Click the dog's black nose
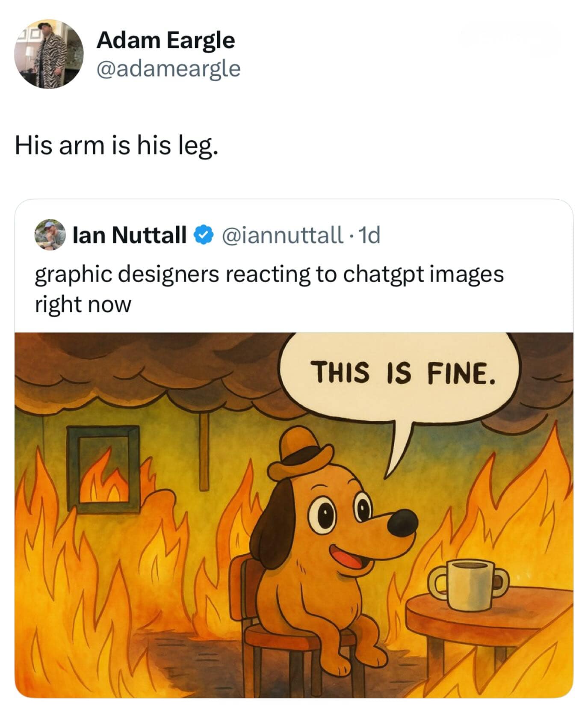Screen dimensions: 588x719 pos(402,523)
